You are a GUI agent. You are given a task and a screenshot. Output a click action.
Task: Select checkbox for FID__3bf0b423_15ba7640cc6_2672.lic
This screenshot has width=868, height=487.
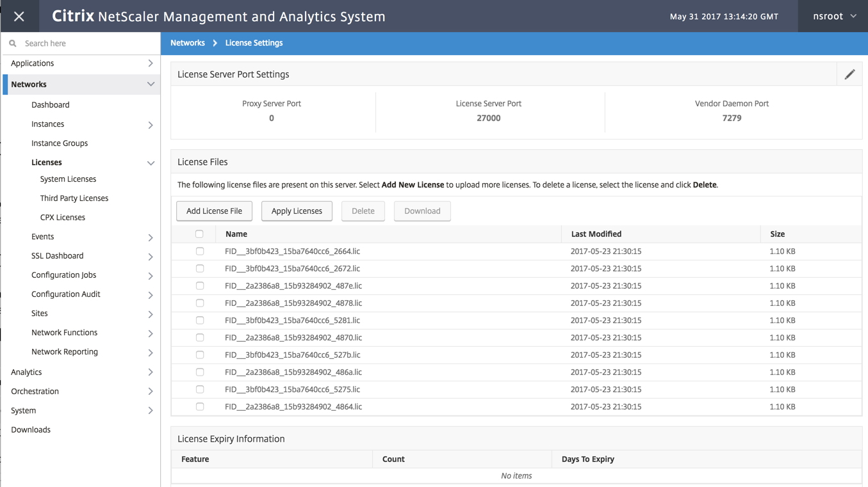click(200, 269)
